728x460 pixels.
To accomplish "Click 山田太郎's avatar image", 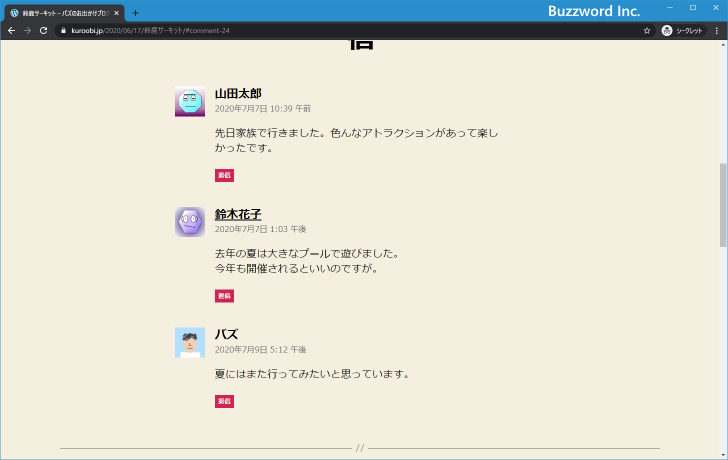I will coord(190,102).
